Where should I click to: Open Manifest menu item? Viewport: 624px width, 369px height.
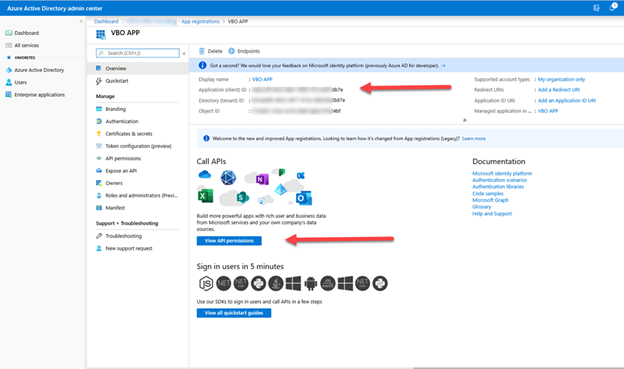tap(115, 208)
